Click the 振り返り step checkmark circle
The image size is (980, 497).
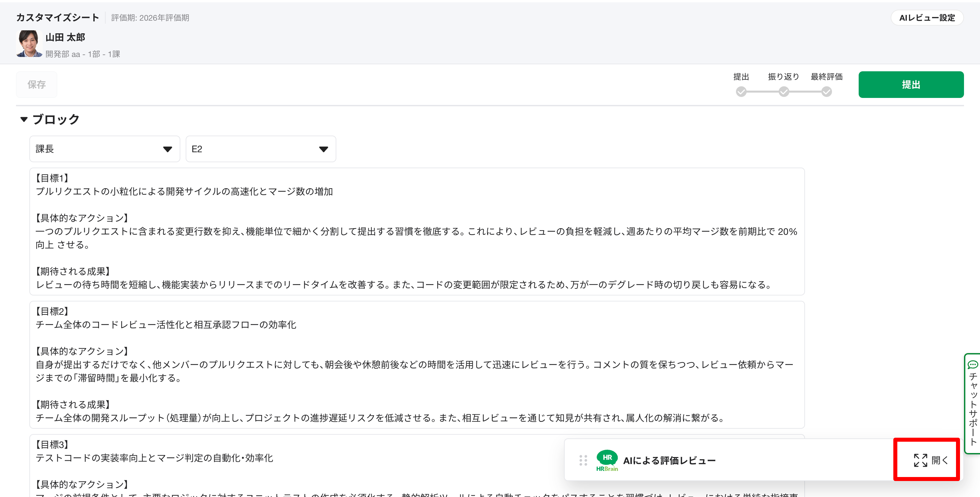click(x=784, y=92)
